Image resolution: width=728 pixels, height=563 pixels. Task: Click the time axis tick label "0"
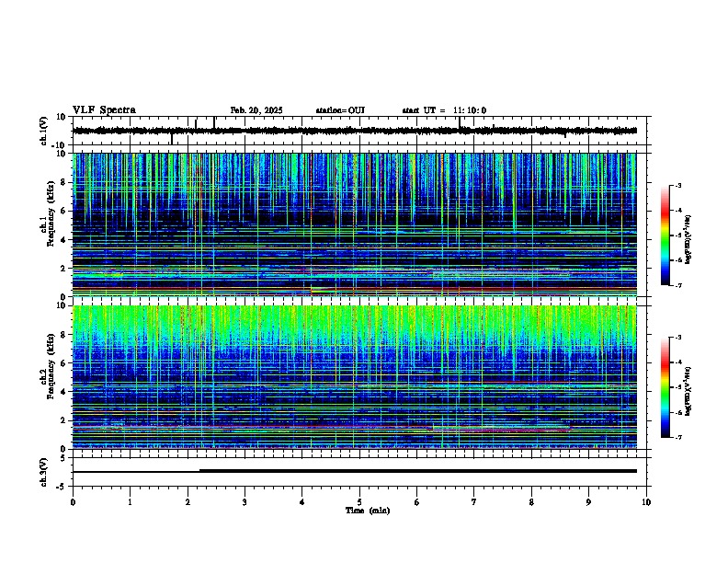pyautogui.click(x=73, y=502)
